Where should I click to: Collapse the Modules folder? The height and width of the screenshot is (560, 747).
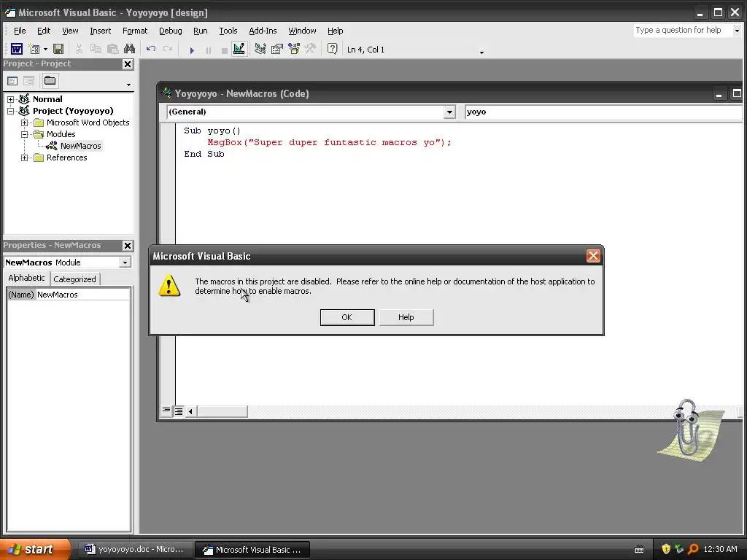pos(24,134)
